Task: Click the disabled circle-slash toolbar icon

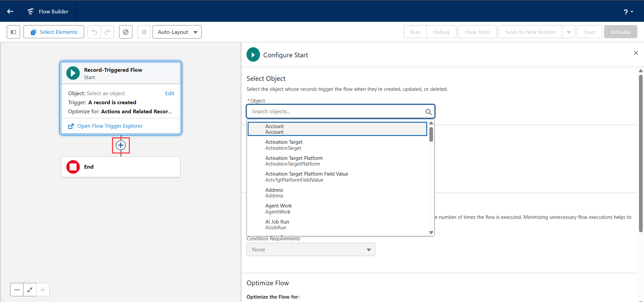Action: pos(126,32)
